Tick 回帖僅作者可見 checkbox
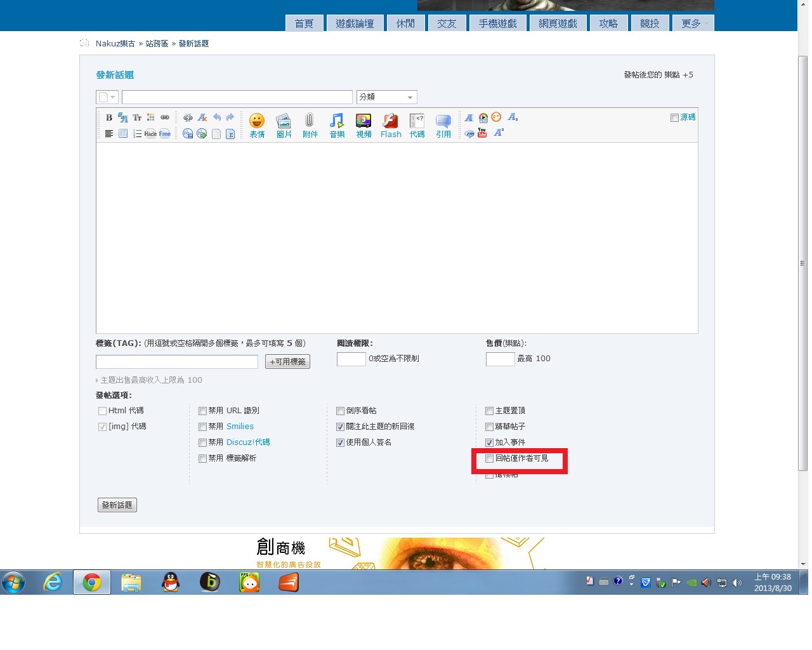812x650 pixels. click(x=489, y=458)
